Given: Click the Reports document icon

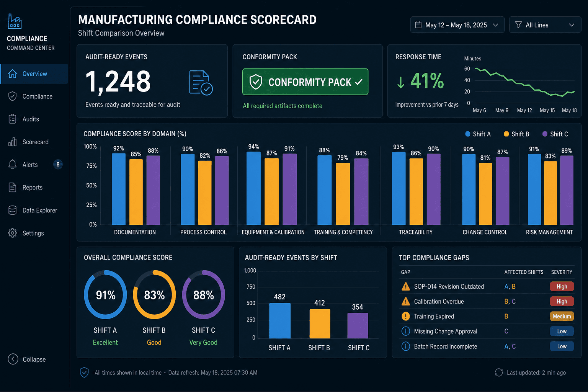Looking at the screenshot, I should [x=12, y=188].
